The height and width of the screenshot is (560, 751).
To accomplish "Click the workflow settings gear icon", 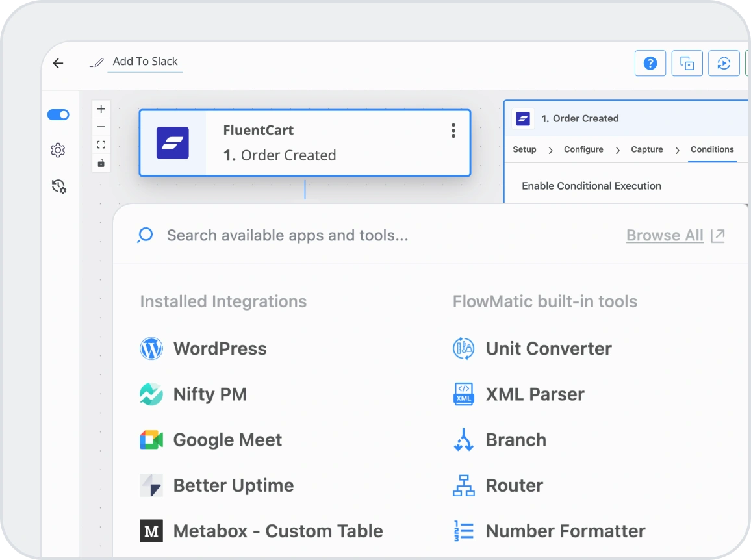I will [x=58, y=151].
